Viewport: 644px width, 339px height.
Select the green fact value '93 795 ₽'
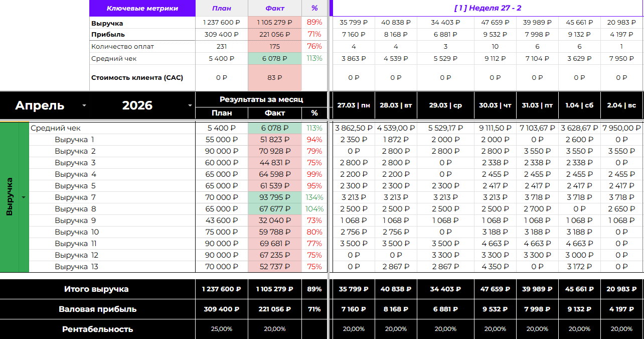[275, 197]
